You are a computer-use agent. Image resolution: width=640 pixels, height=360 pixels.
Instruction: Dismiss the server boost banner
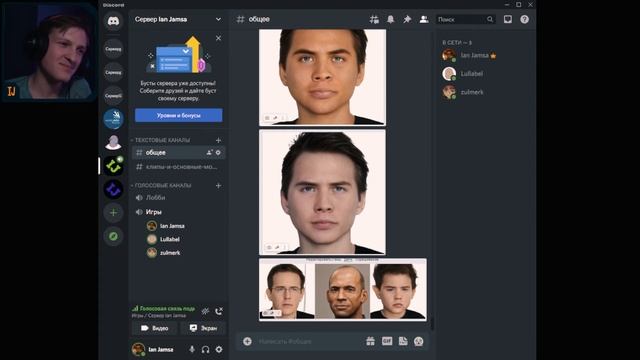tap(218, 38)
